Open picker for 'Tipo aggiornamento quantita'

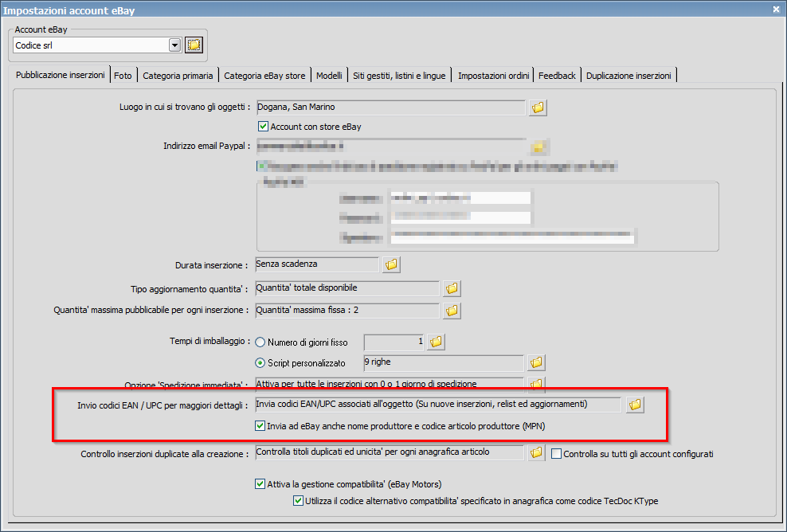pyautogui.click(x=452, y=288)
